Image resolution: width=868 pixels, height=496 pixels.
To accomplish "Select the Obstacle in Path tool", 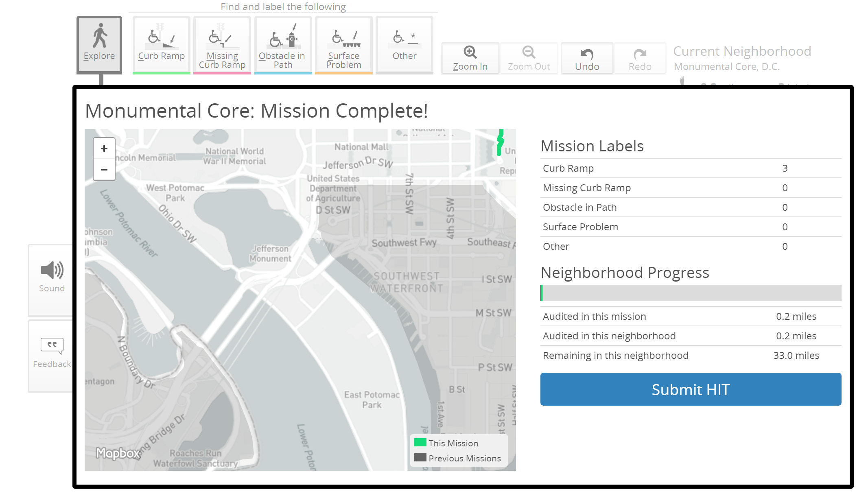I will (283, 45).
